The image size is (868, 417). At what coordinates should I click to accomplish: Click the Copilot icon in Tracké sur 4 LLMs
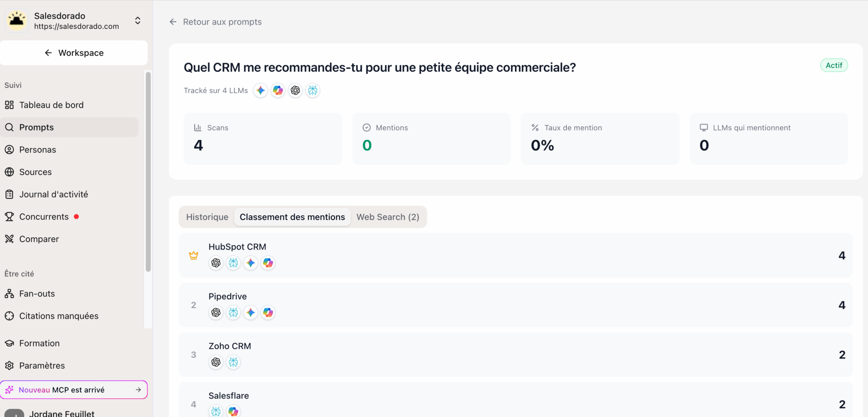278,90
